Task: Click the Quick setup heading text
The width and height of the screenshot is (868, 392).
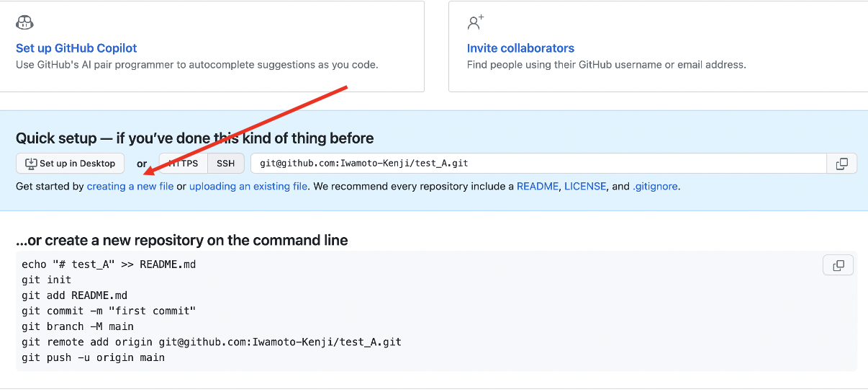Action: click(195, 138)
